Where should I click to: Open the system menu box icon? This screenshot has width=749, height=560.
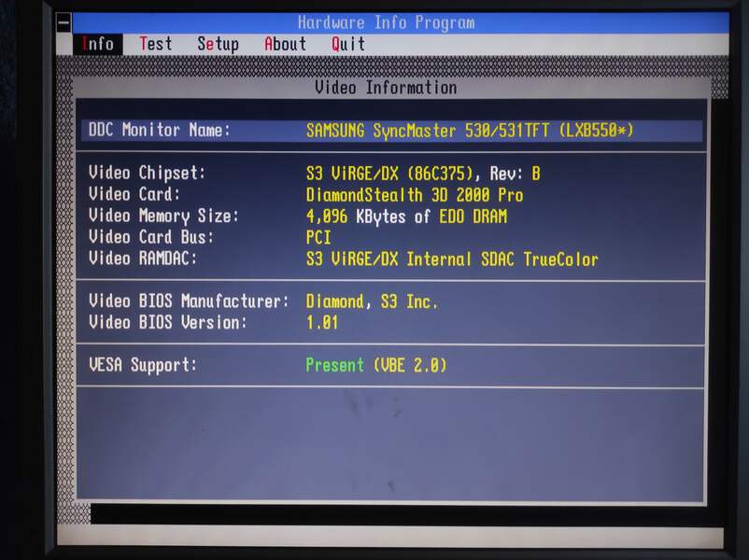pyautogui.click(x=64, y=22)
